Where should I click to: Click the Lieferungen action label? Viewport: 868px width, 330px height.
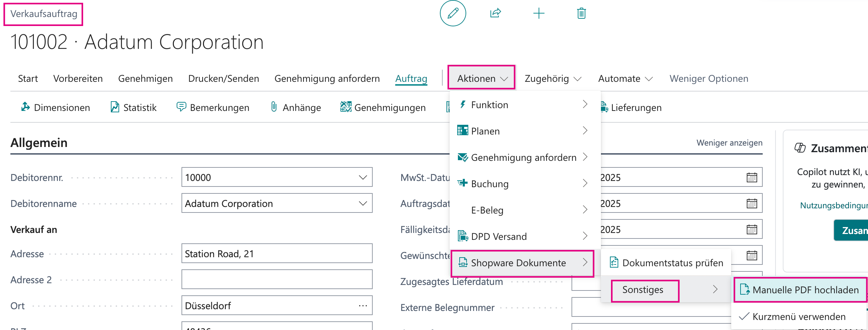636,107
